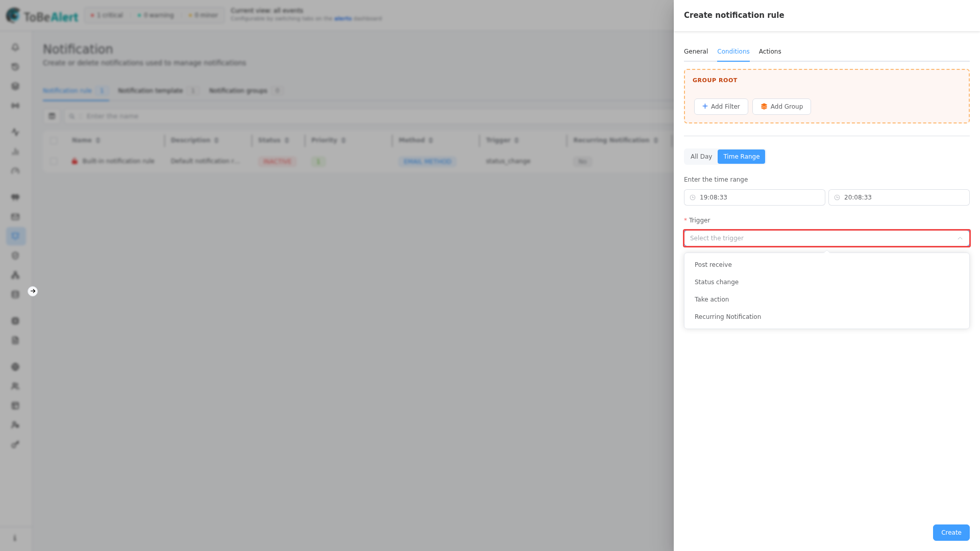Choose the All Day option
The height and width of the screenshot is (551, 980).
tap(701, 157)
